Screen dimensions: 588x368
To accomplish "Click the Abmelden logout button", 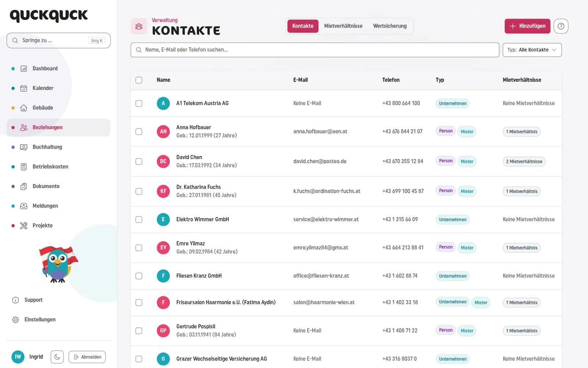I will click(x=87, y=357).
